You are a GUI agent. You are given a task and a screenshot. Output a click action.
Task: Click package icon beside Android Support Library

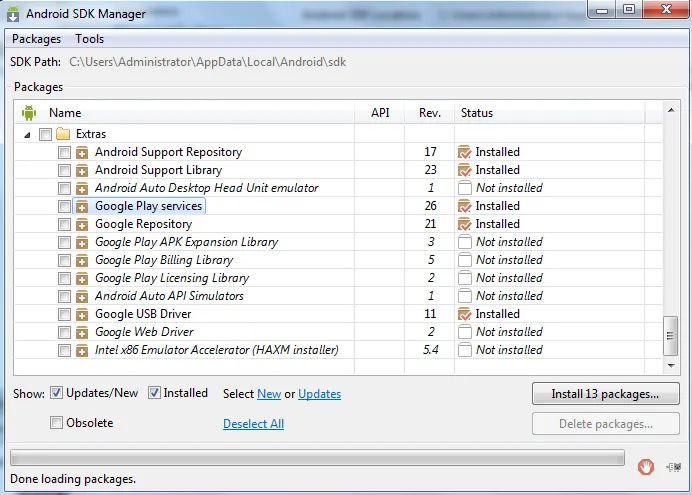(82, 171)
